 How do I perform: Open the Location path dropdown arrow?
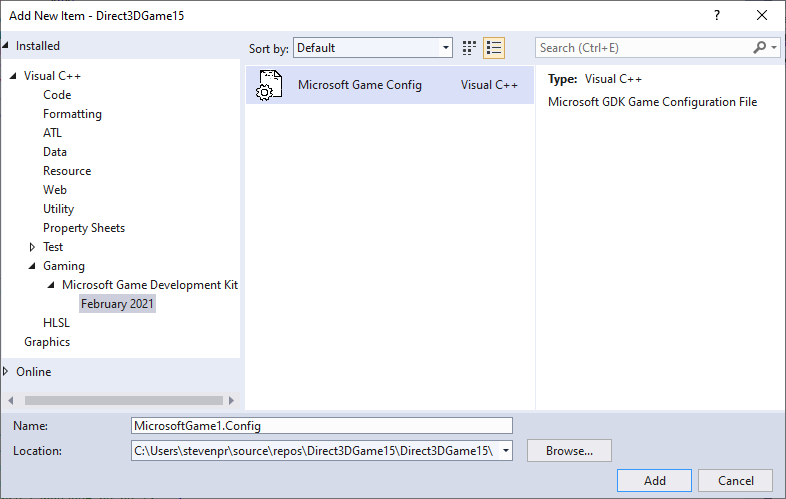point(506,450)
